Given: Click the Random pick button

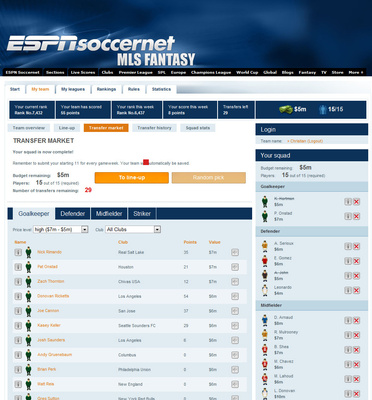Looking at the screenshot, I should (x=209, y=178).
